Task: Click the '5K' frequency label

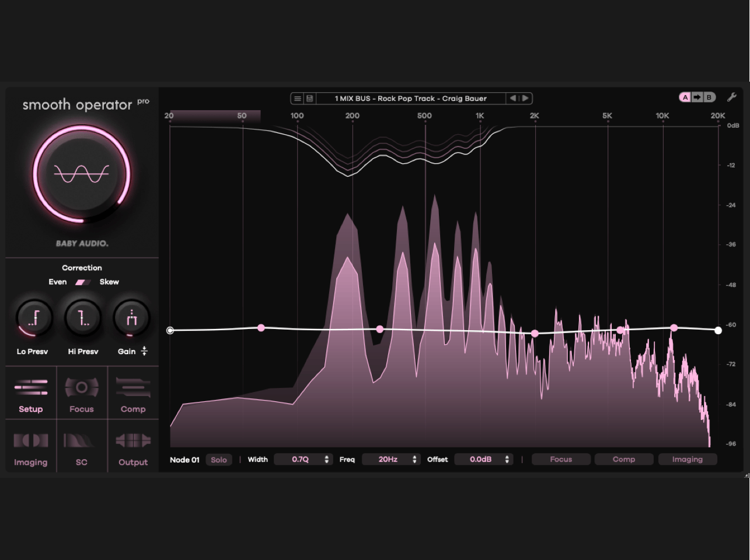Action: coord(608,116)
